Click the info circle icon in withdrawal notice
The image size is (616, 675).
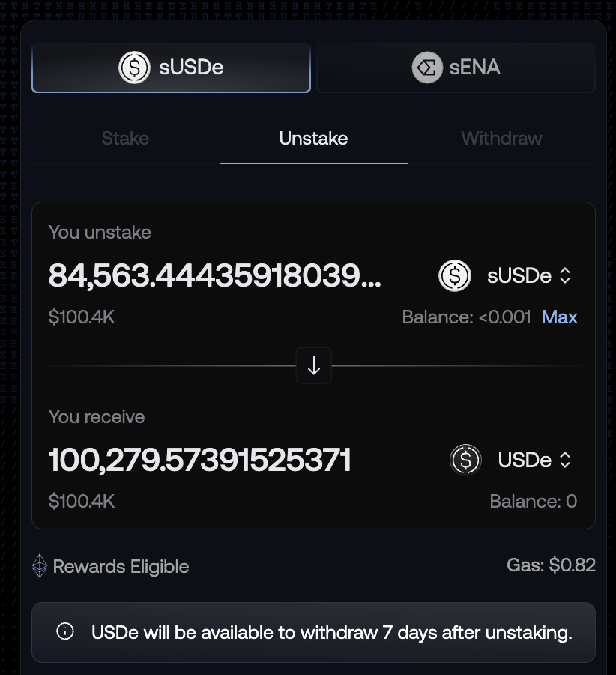click(x=65, y=631)
